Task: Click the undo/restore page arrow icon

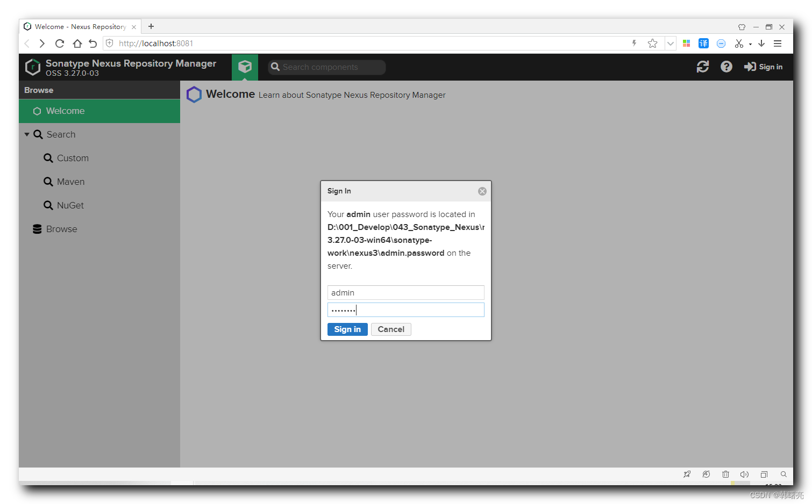Action: click(93, 44)
